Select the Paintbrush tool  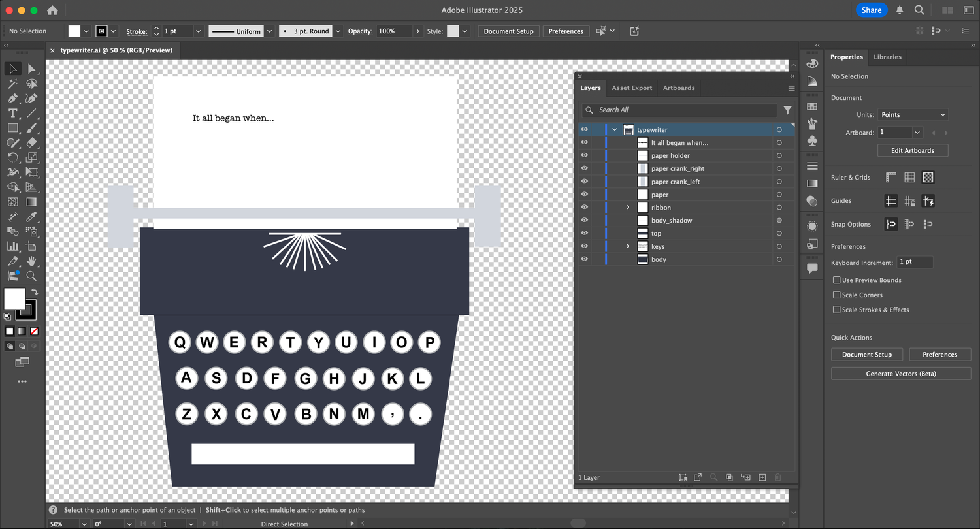[31, 128]
